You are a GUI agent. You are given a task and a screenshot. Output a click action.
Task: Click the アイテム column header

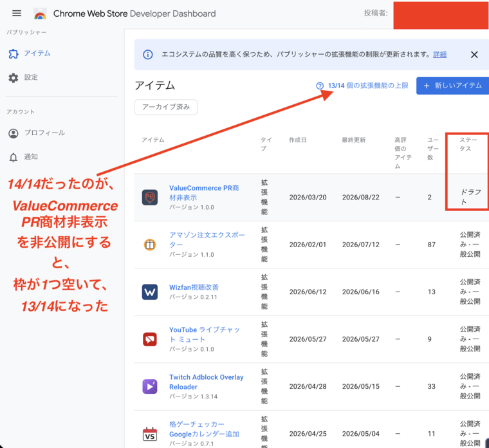tap(153, 140)
